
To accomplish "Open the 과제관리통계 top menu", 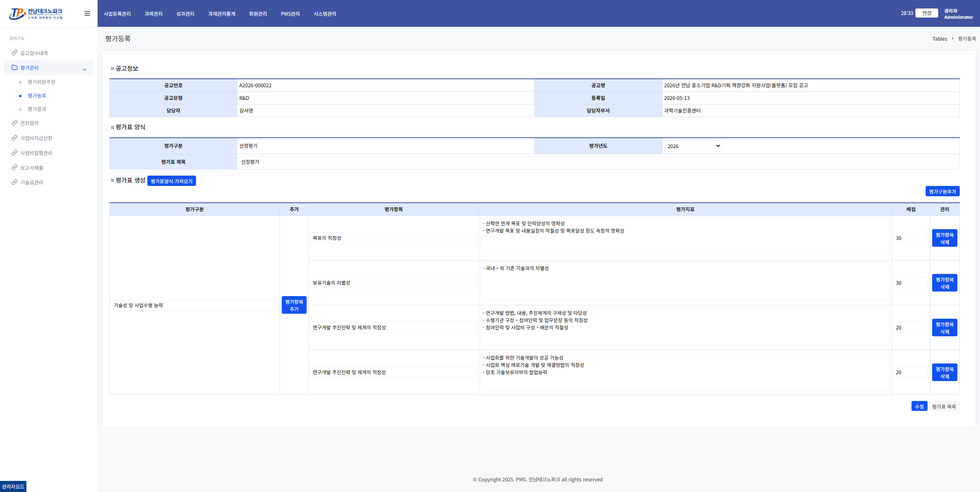I will click(x=222, y=14).
